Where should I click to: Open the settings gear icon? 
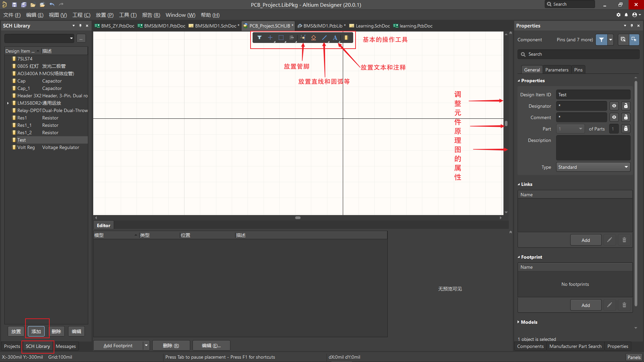click(619, 15)
